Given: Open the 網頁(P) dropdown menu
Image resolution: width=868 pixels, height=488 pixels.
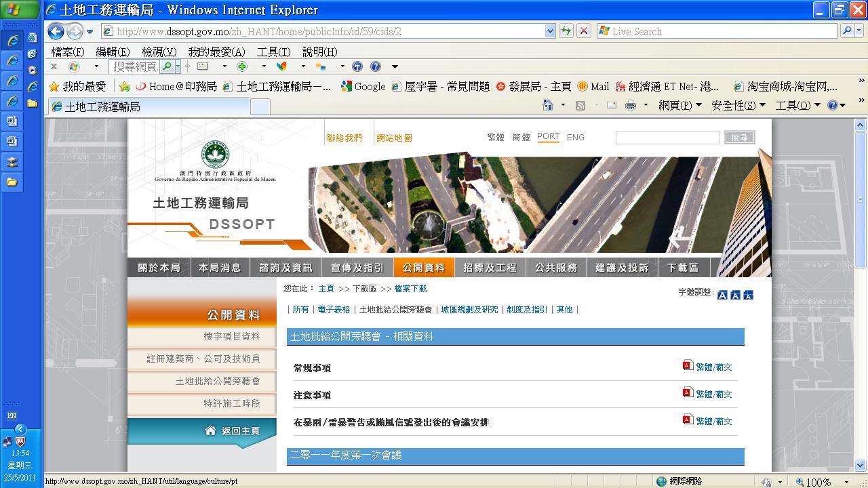Looking at the screenshot, I should [679, 105].
